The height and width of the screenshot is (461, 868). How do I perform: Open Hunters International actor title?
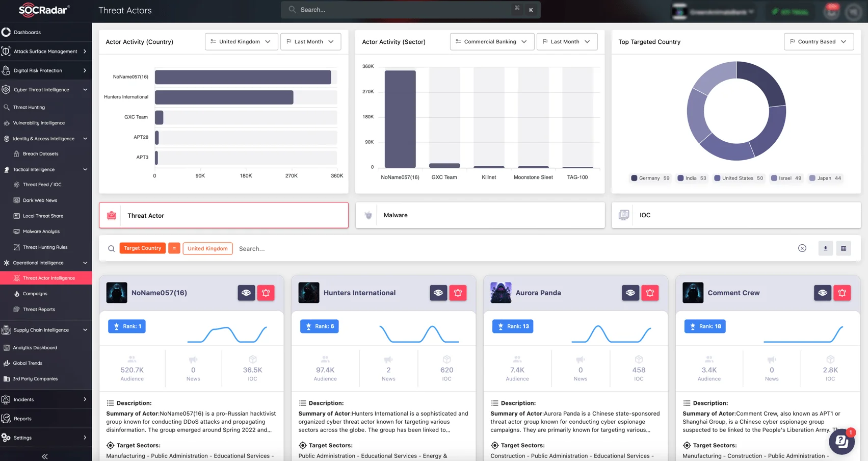[x=359, y=293]
